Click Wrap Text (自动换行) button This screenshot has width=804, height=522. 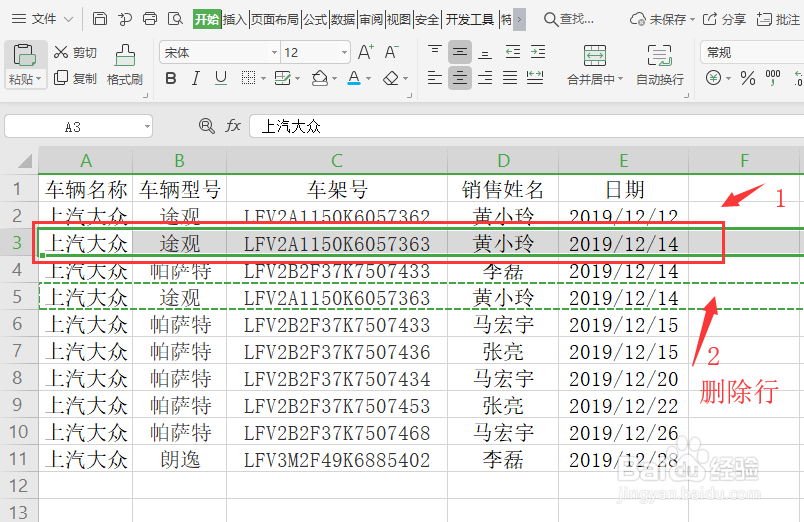(x=659, y=65)
